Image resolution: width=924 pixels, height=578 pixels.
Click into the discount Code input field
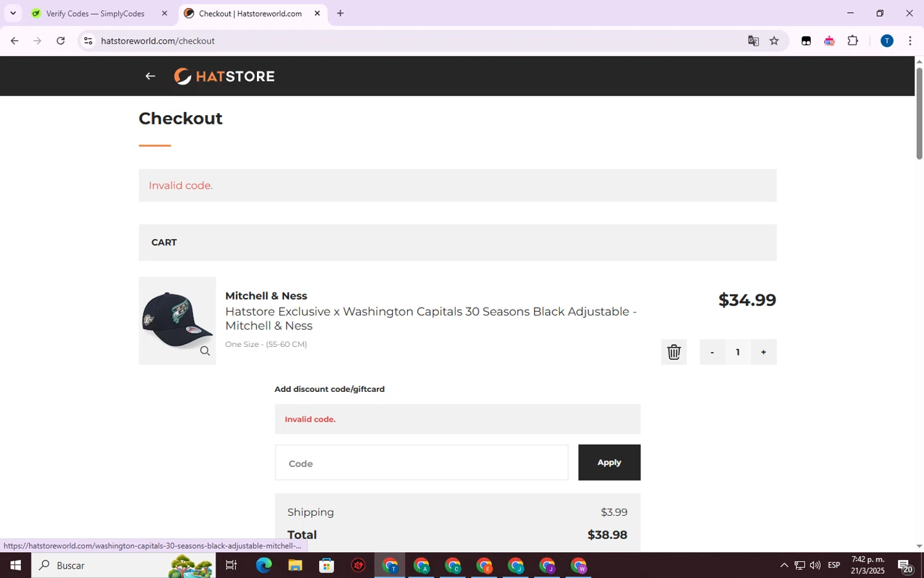click(x=422, y=463)
